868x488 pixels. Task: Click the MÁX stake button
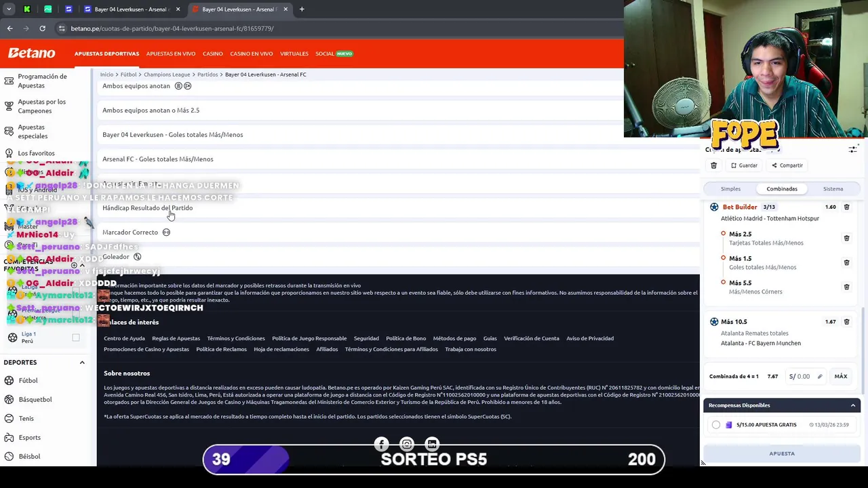(841, 376)
